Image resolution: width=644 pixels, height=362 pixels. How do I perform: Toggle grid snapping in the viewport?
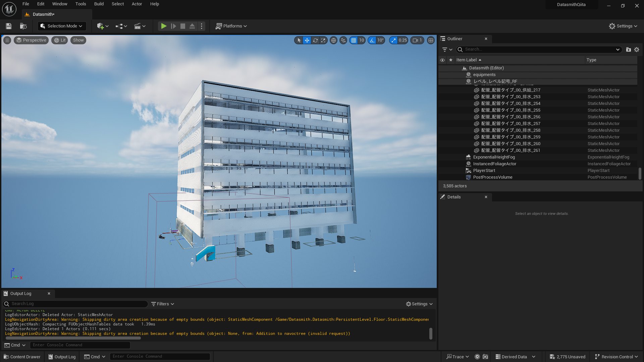(x=354, y=40)
